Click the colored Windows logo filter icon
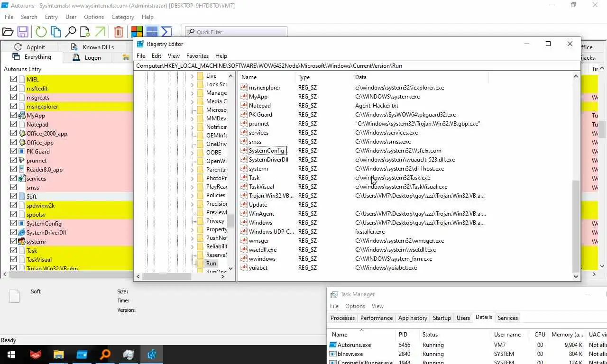 click(x=137, y=32)
